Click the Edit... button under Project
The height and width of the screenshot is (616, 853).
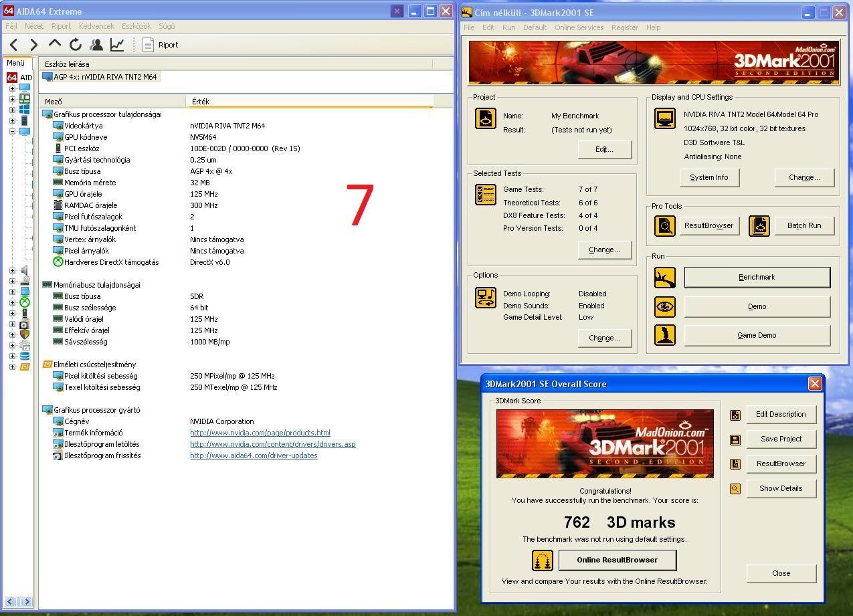(x=604, y=149)
